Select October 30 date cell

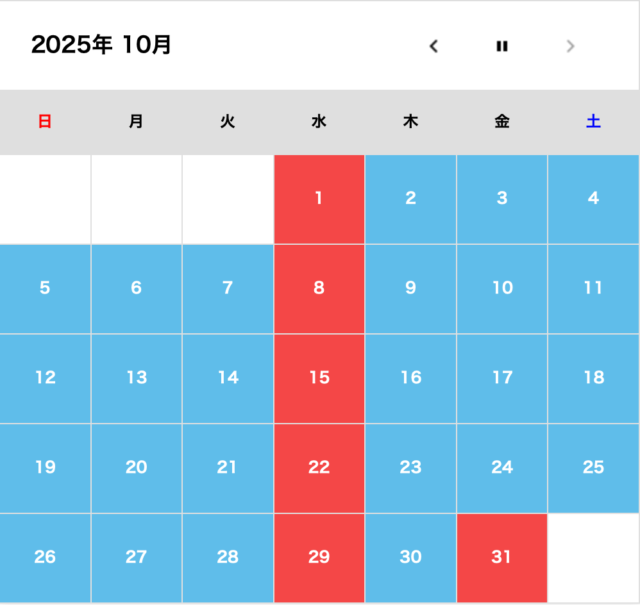[x=411, y=557]
